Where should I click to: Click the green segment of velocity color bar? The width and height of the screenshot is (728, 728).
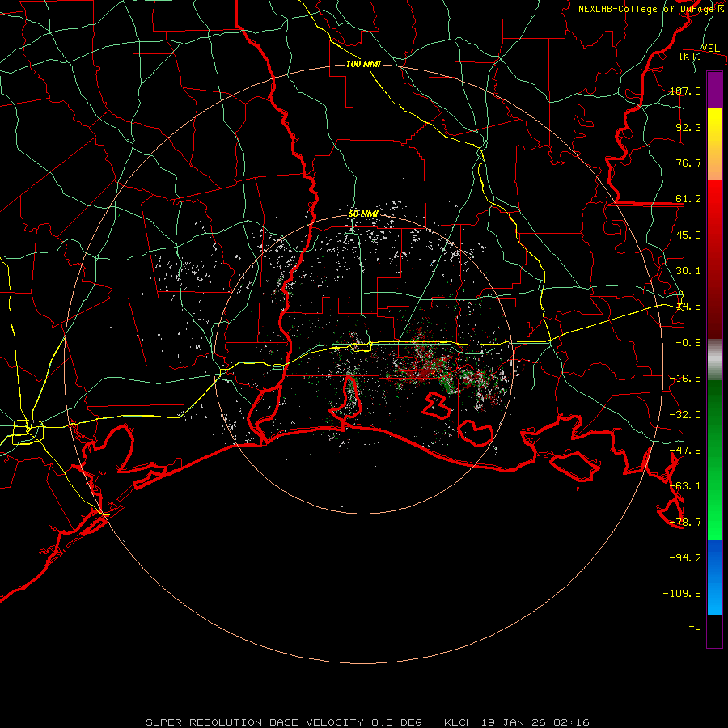tap(714, 459)
